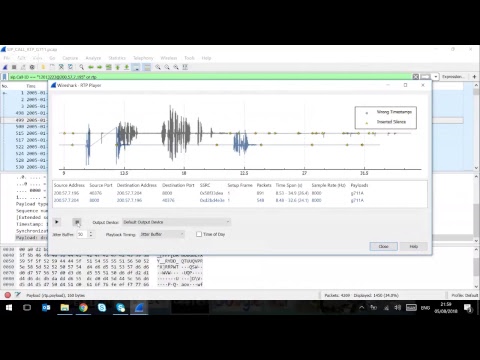The image size is (480, 360).
Task: Apply the display filter with the arrow
Action: [x=425, y=77]
